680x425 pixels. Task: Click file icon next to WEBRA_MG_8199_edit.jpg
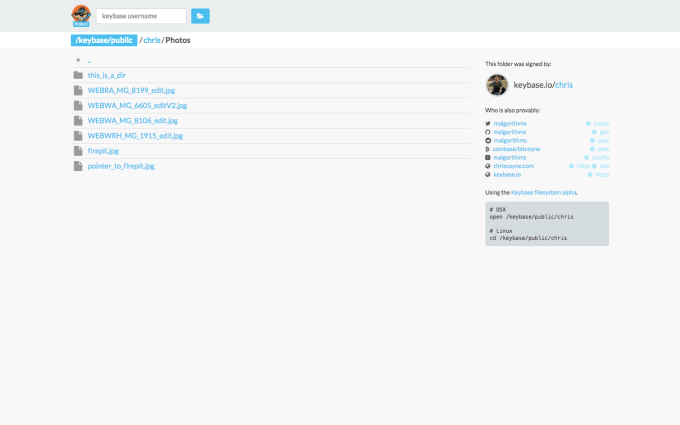coord(78,90)
